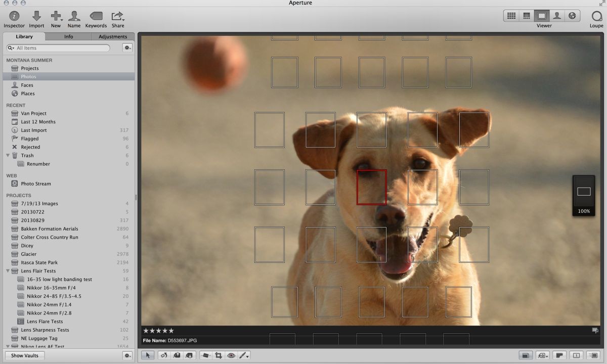
Task: Select the Nikkor 24mm F/1.4 album
Action: pyautogui.click(x=49, y=305)
